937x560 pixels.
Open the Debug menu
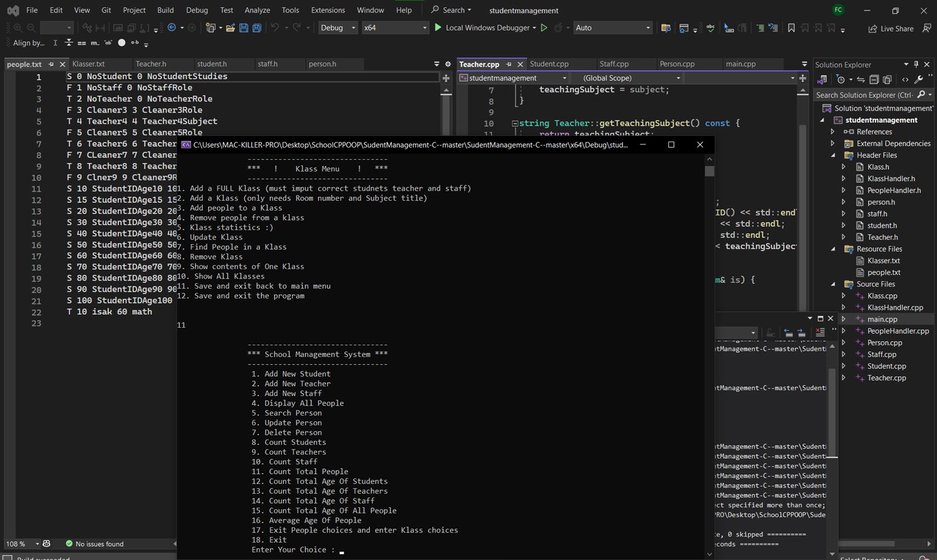(197, 10)
